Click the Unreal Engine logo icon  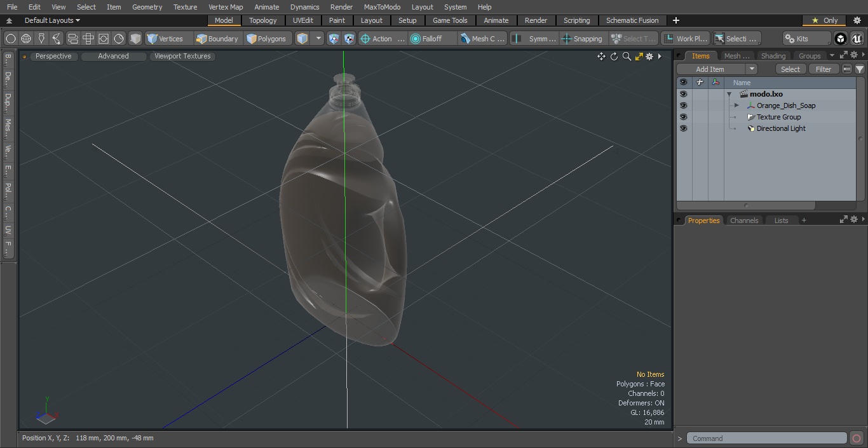857,39
